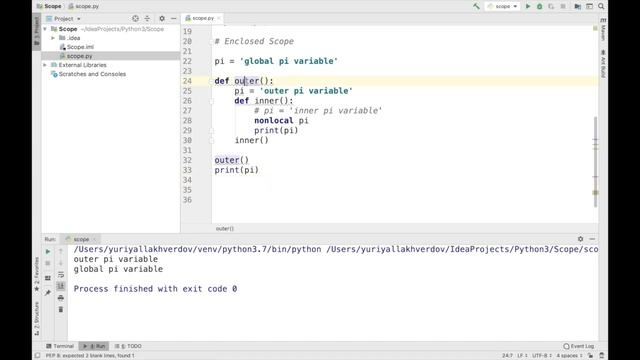The height and width of the screenshot is (360, 640).
Task: Click the Scope breadcrumb in navigation bar
Action: [x=49, y=6]
